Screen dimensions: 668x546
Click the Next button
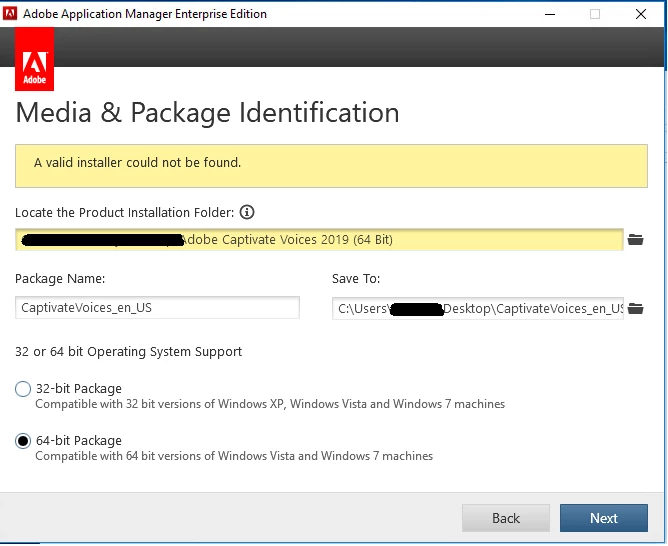coord(604,518)
